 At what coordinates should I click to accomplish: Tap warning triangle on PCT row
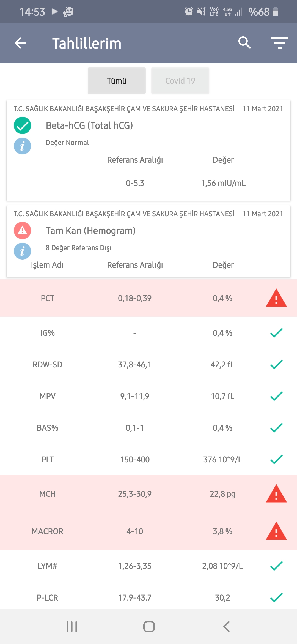(x=276, y=298)
